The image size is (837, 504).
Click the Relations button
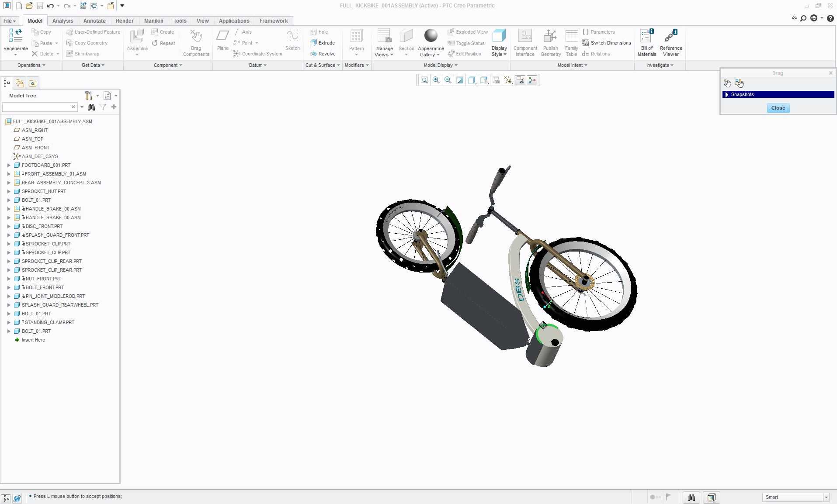click(x=596, y=54)
